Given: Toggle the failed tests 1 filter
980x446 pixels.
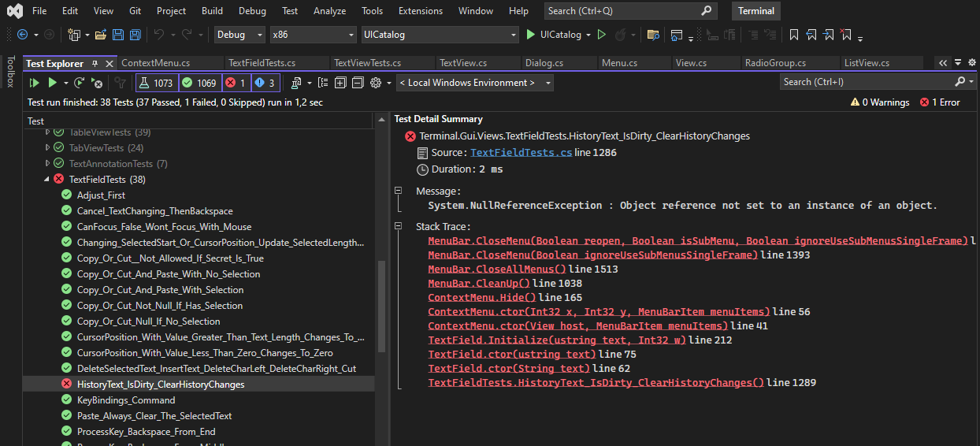Looking at the screenshot, I should coord(236,83).
